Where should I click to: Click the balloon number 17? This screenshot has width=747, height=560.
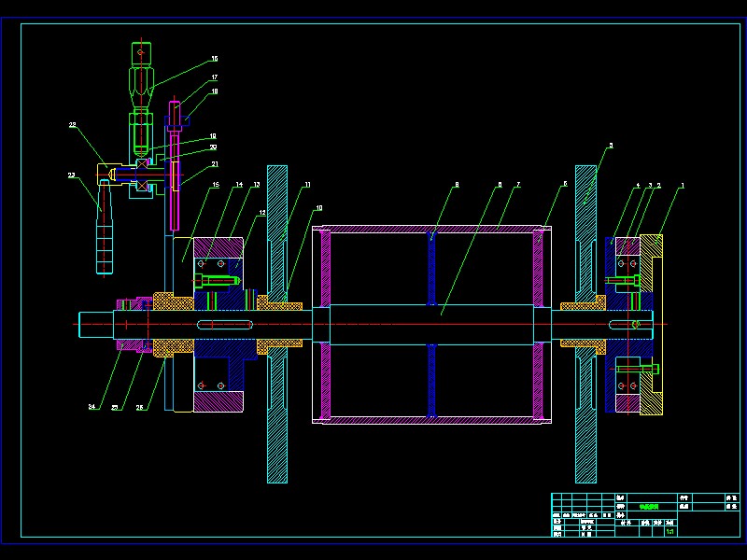[215, 77]
